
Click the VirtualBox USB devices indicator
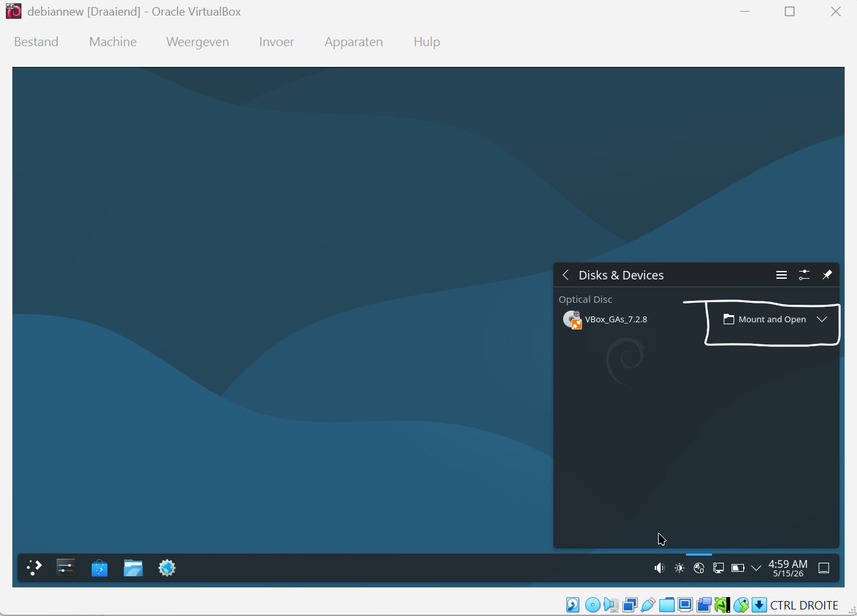click(x=648, y=605)
